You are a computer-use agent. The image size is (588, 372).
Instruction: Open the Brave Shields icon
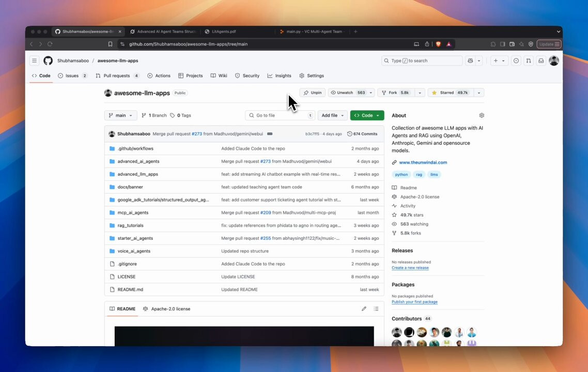[x=438, y=44]
